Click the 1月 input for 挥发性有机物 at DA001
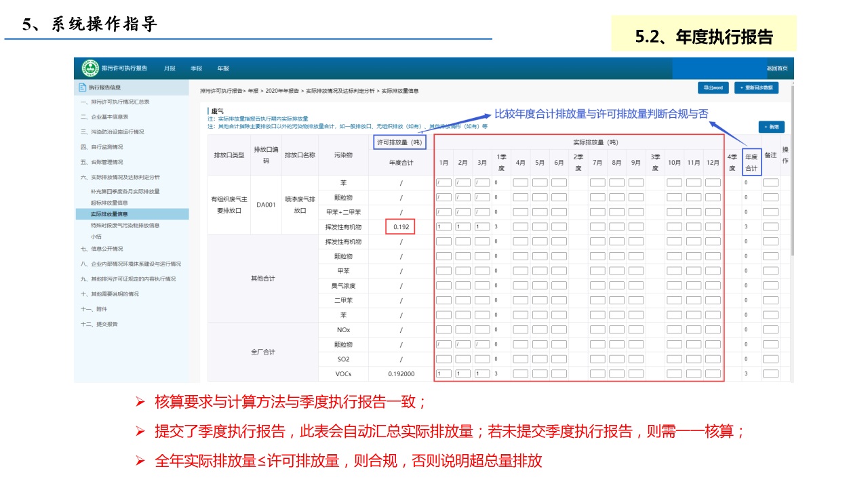 [x=443, y=227]
